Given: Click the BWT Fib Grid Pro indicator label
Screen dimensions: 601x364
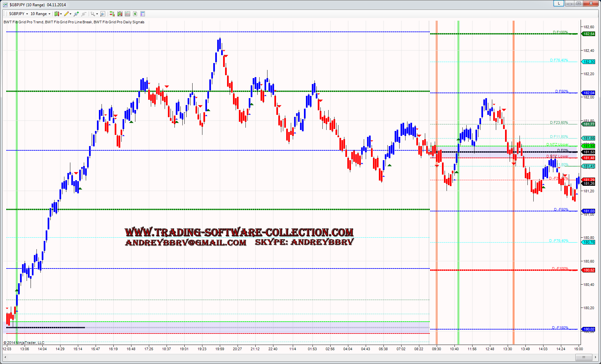Looking at the screenshot, I should tap(74, 22).
